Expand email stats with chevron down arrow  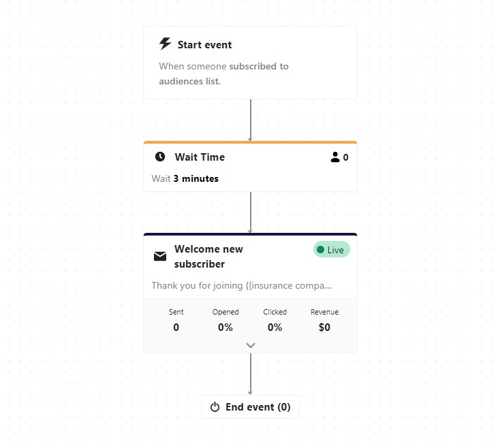250,345
